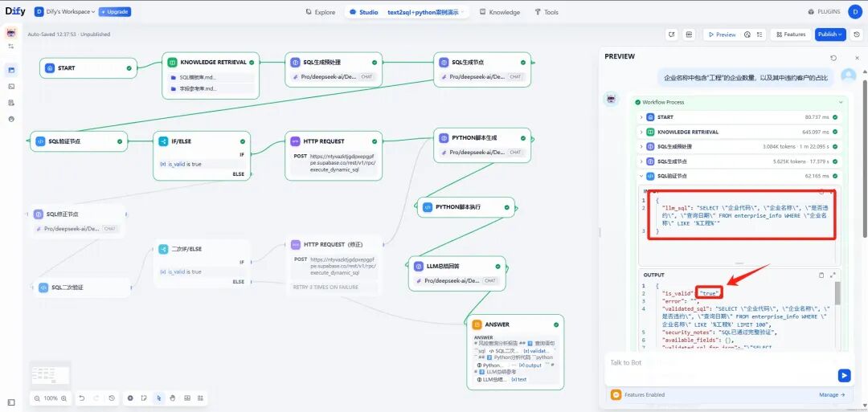The width and height of the screenshot is (868, 412).
Task: Select the LLM总结回答 node on canvas
Action: 457,273
